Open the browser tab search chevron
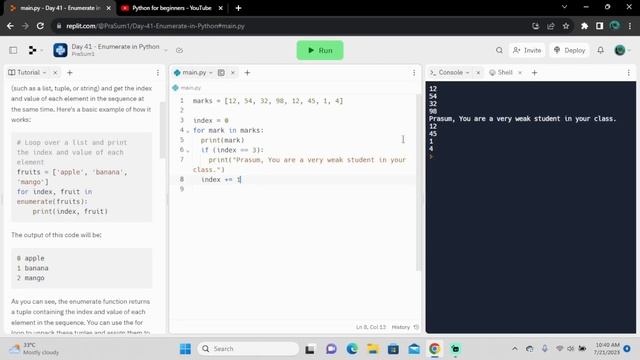640x360 pixels. tap(564, 7)
